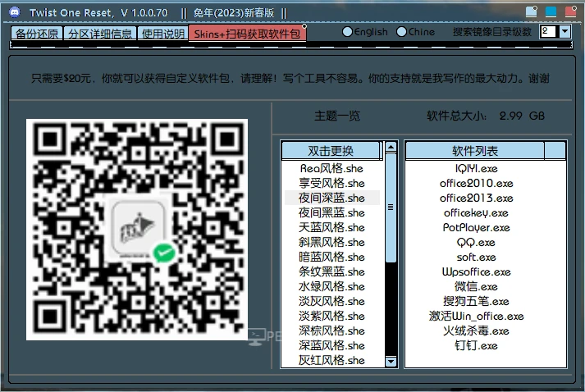Select 深蓝风格.she theme

tap(331, 345)
